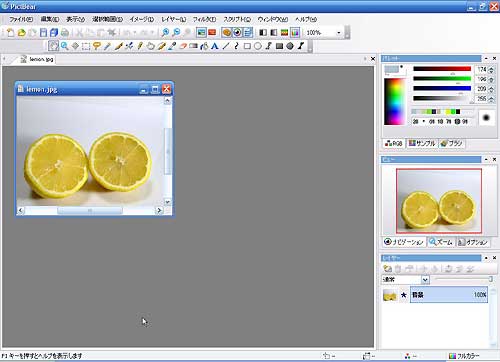Click the green color channel slider
The width and height of the screenshot is (500, 362).
pyautogui.click(x=442, y=79)
